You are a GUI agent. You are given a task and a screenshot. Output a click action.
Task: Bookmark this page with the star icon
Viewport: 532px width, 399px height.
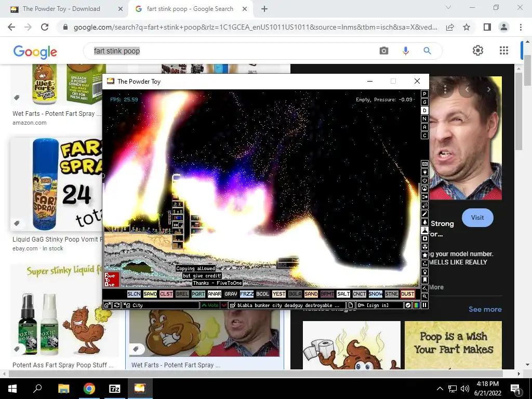tap(467, 27)
